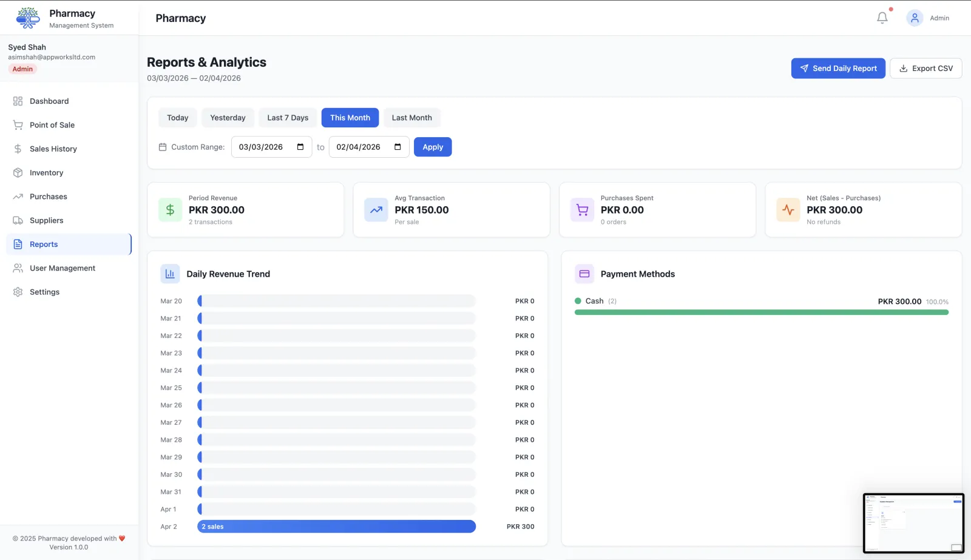This screenshot has width=971, height=560.
Task: Open User Management
Action: tap(69, 268)
